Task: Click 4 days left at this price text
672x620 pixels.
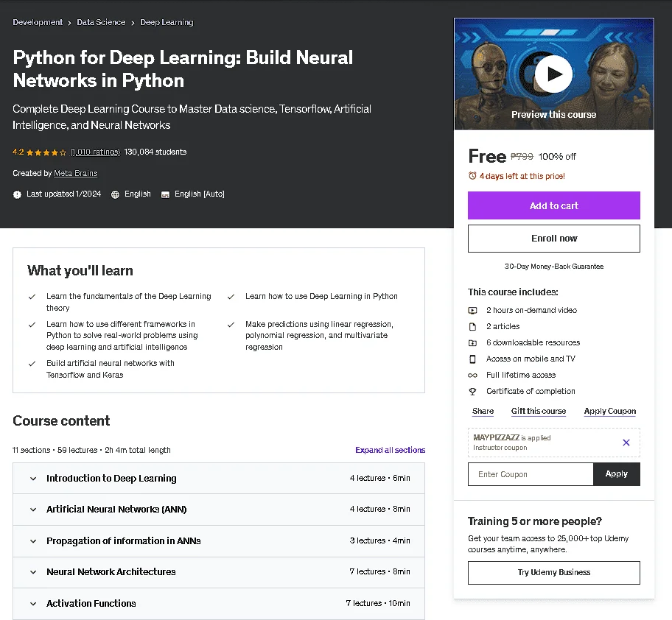Action: pos(522,176)
